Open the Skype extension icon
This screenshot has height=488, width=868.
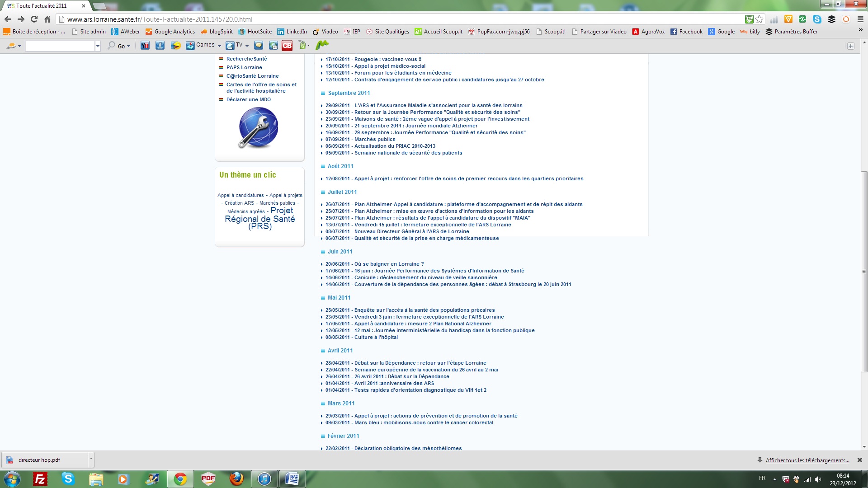pos(817,19)
